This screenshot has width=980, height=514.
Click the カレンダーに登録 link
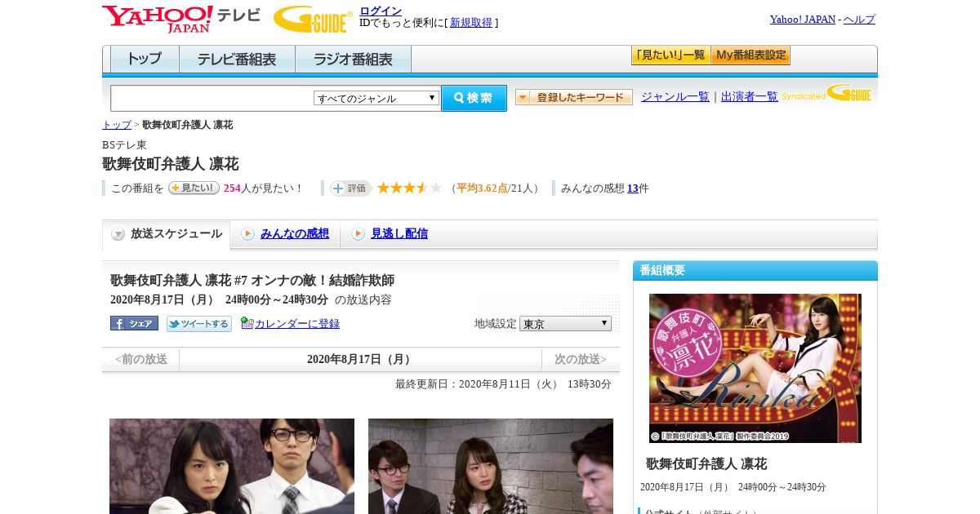(297, 324)
